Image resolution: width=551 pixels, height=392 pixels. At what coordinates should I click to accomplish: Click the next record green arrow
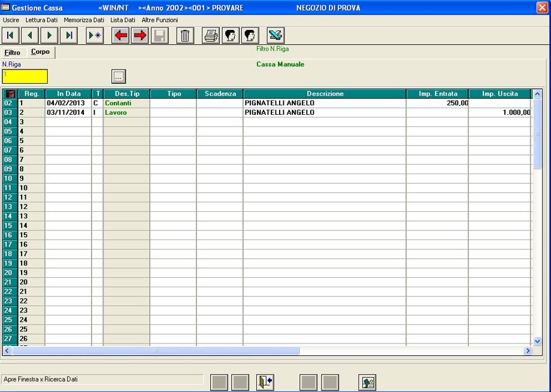click(50, 35)
